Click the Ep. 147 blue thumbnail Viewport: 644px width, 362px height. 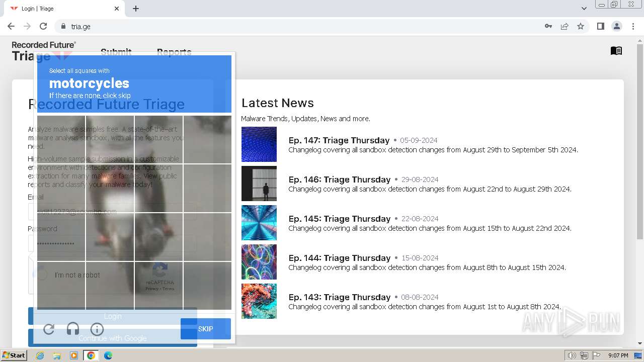[259, 144]
